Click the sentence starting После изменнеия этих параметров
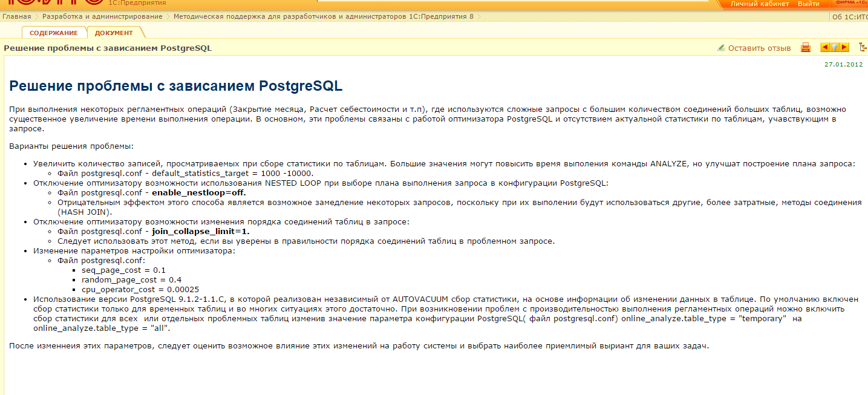The width and height of the screenshot is (868, 395). click(359, 346)
